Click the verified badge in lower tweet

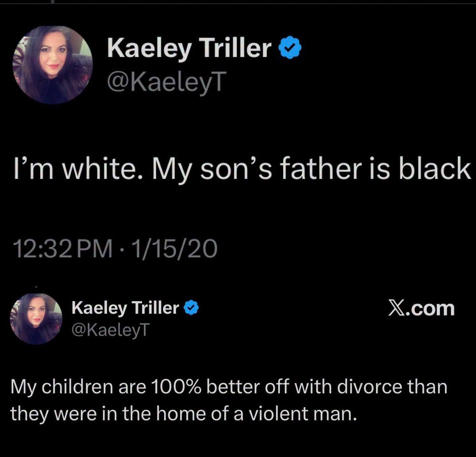(x=191, y=308)
